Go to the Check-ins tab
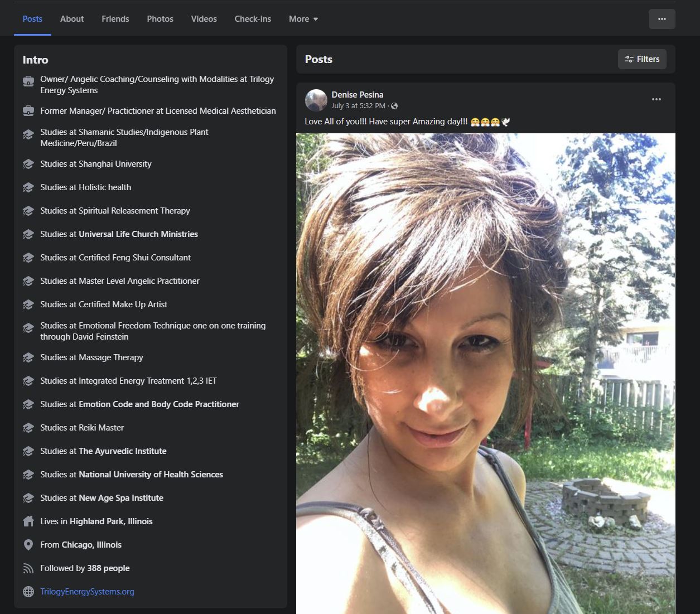 (x=253, y=19)
